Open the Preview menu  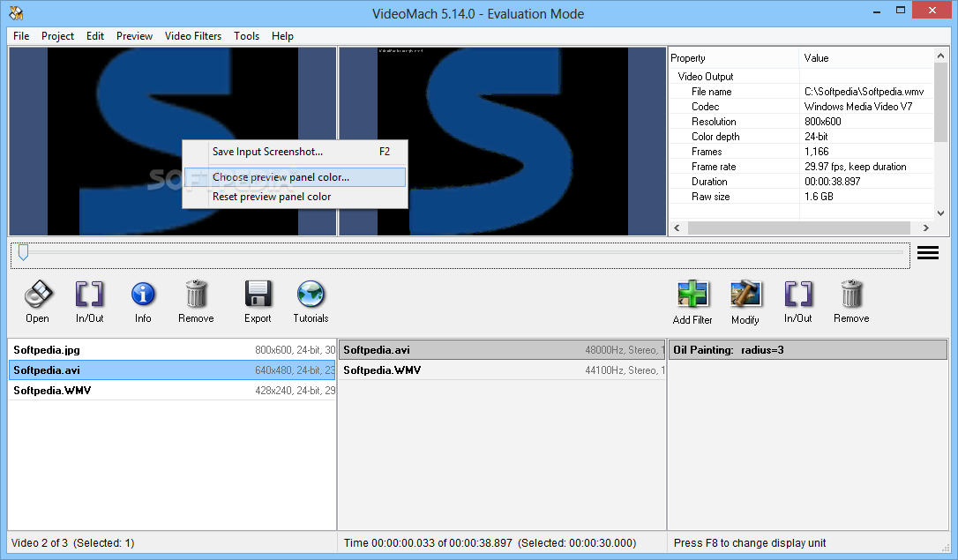coord(134,36)
